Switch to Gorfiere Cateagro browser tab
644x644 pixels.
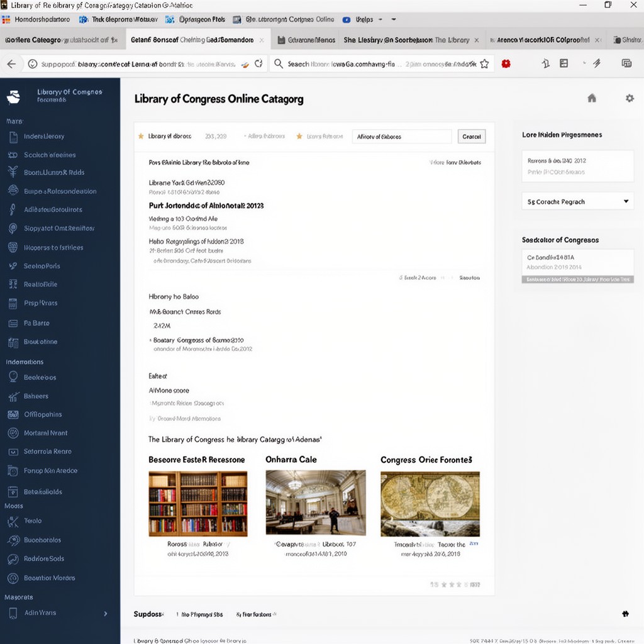(62, 40)
